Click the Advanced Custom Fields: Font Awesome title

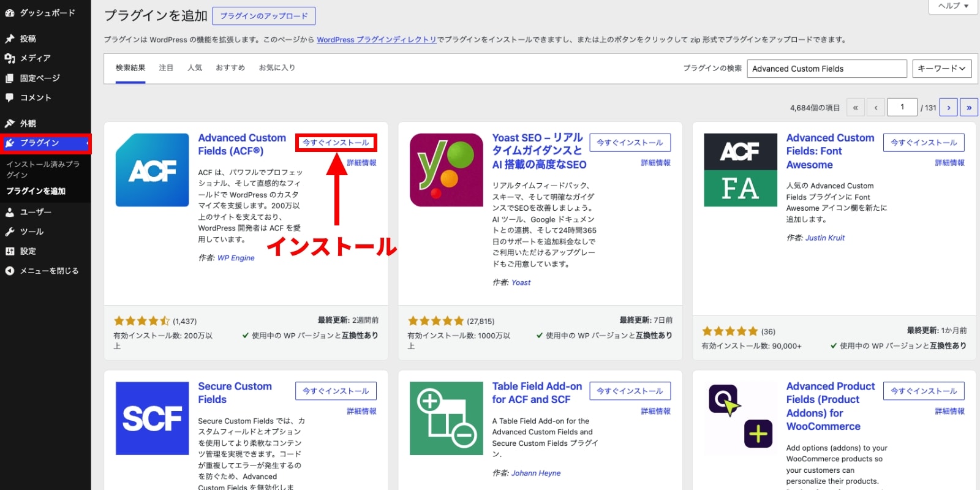[830, 151]
